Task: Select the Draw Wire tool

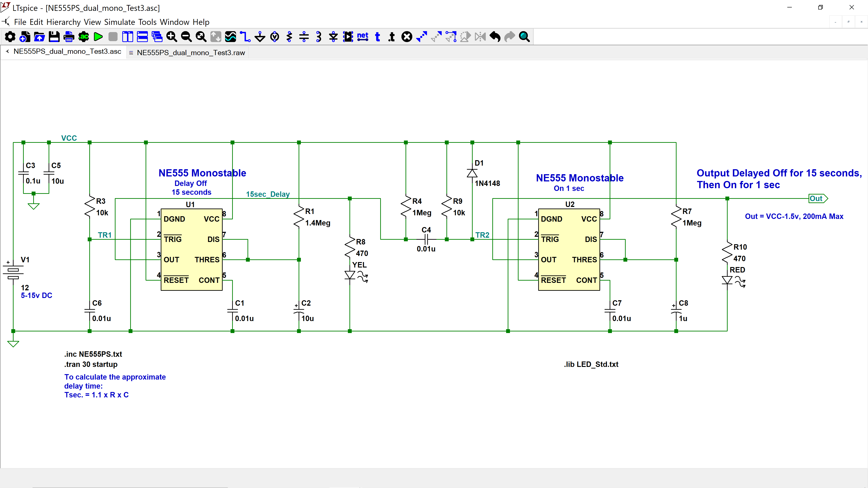Action: pos(245,37)
